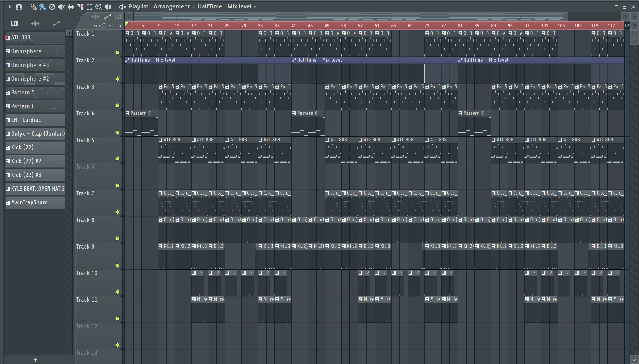Mute Track 3 with its green LED

pos(118,106)
